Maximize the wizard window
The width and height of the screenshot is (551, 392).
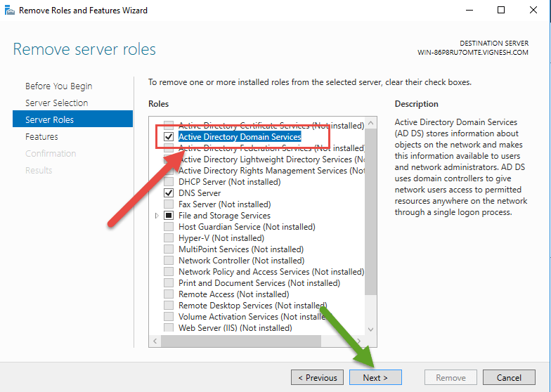point(500,11)
